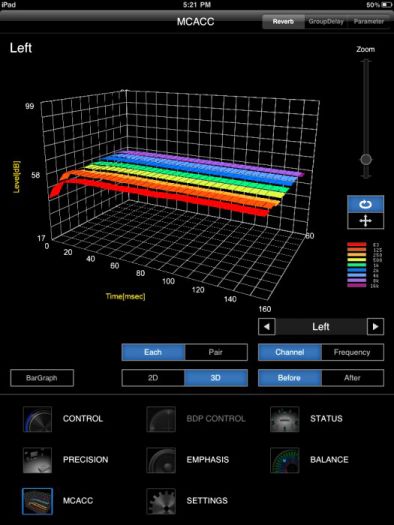This screenshot has width=394, height=525.
Task: Click the green 1k legend swatch
Action: (x=357, y=265)
